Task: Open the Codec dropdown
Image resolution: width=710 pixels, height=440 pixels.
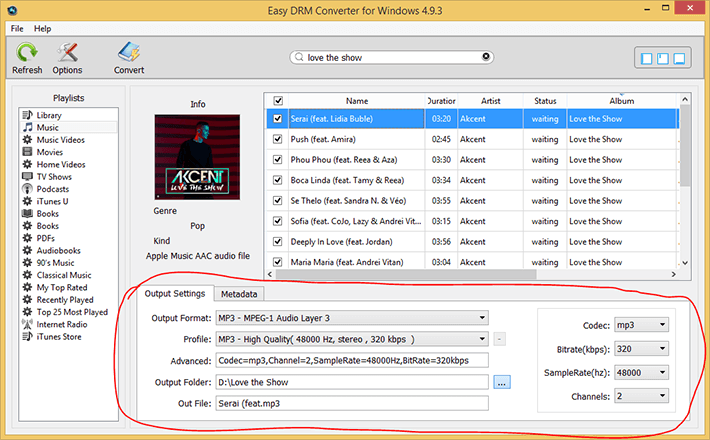Action: (641, 325)
